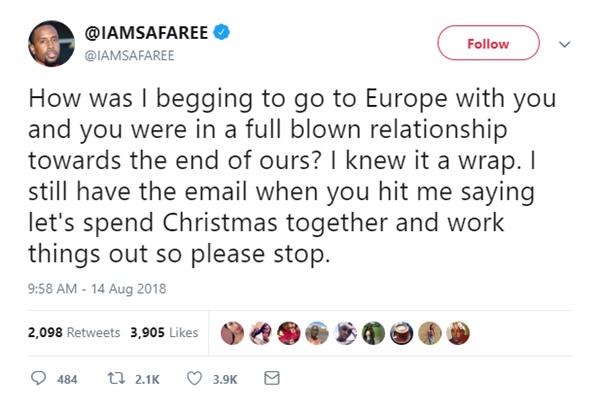The width and height of the screenshot is (600, 409).
Task: Click the reply speech bubble icon
Action: point(39,379)
